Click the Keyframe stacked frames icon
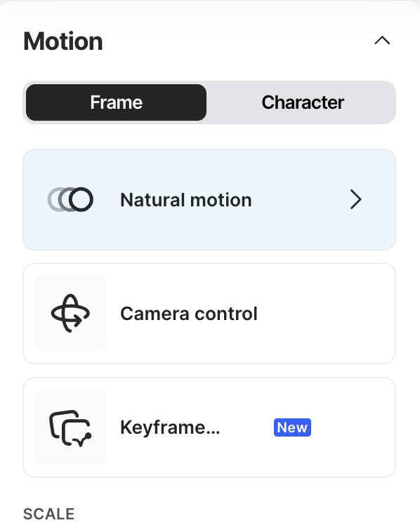The image size is (420, 525). point(70,428)
